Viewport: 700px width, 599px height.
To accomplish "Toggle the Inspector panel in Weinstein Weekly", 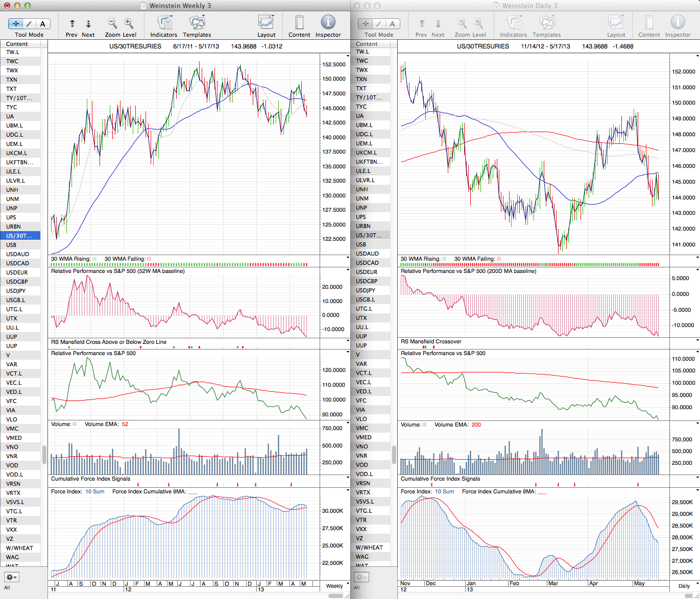I will click(x=328, y=23).
